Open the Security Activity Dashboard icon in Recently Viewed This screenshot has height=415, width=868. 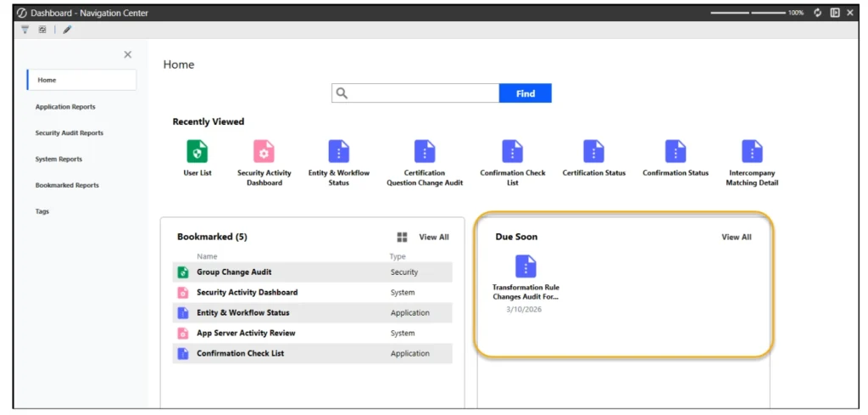(264, 152)
